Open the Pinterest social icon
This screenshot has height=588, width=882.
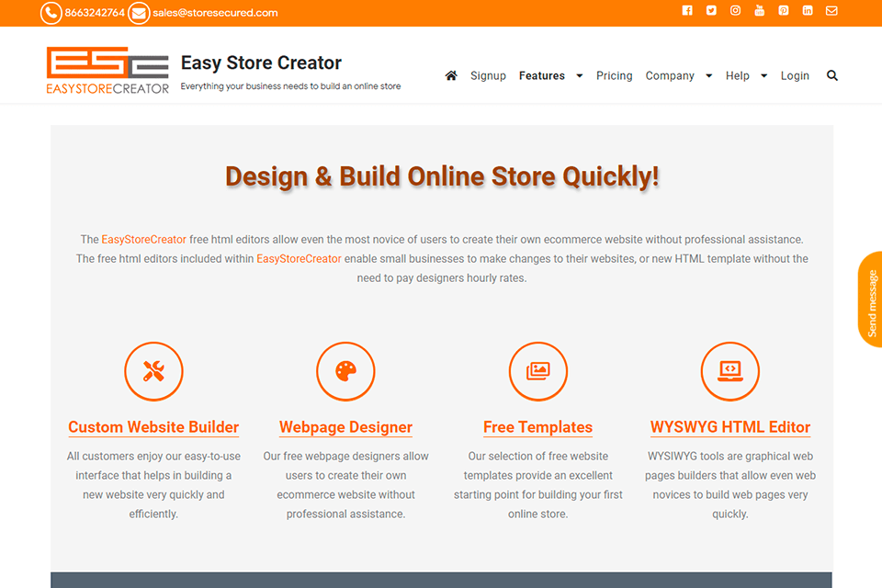coord(784,11)
